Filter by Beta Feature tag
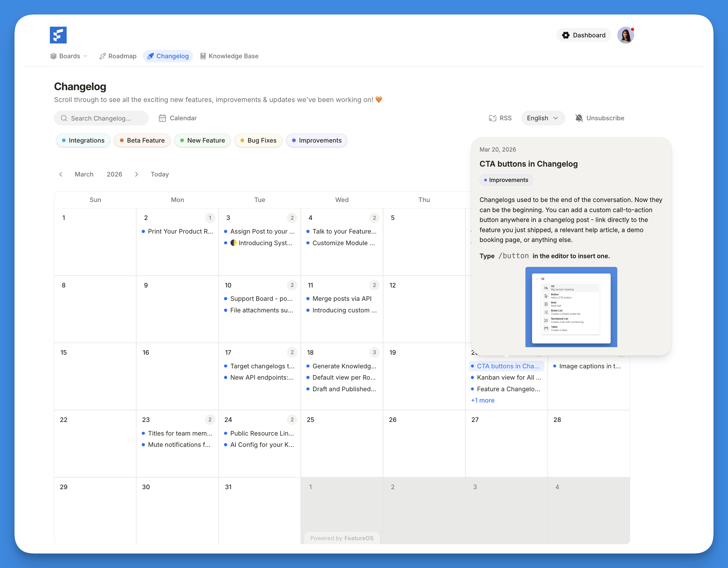The width and height of the screenshot is (728, 568). pos(142,140)
